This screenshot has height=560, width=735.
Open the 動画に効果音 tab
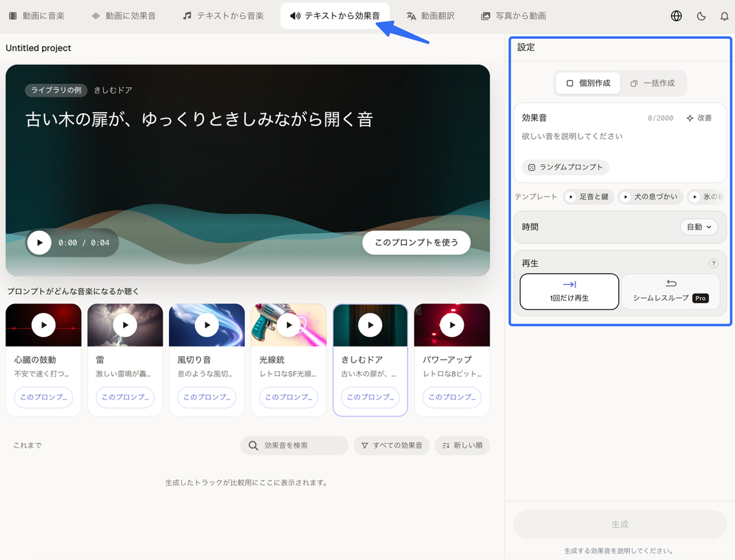[124, 16]
